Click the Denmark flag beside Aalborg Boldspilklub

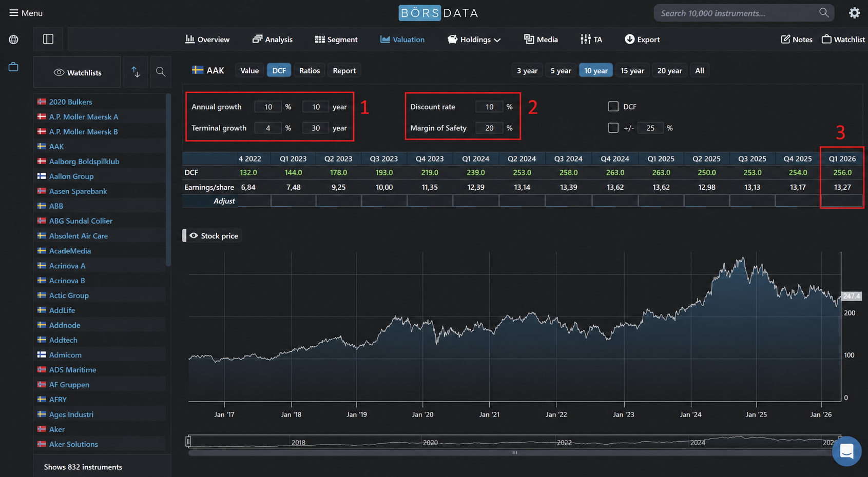(x=42, y=161)
